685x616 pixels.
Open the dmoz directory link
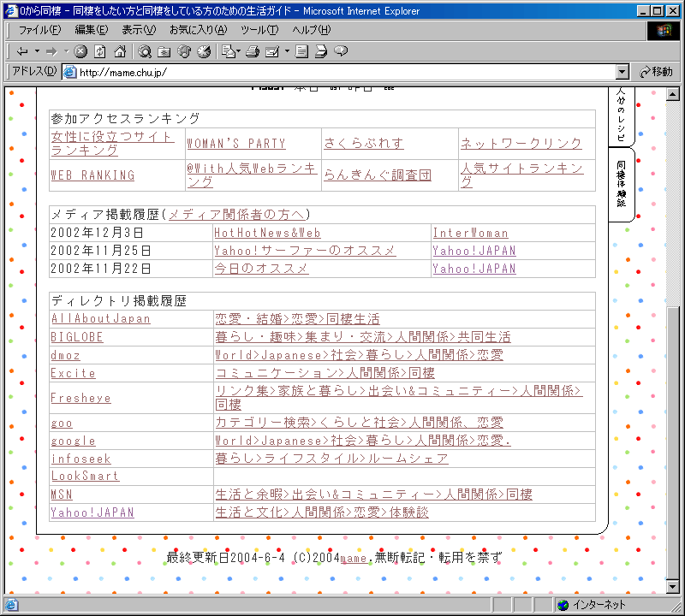(66, 355)
